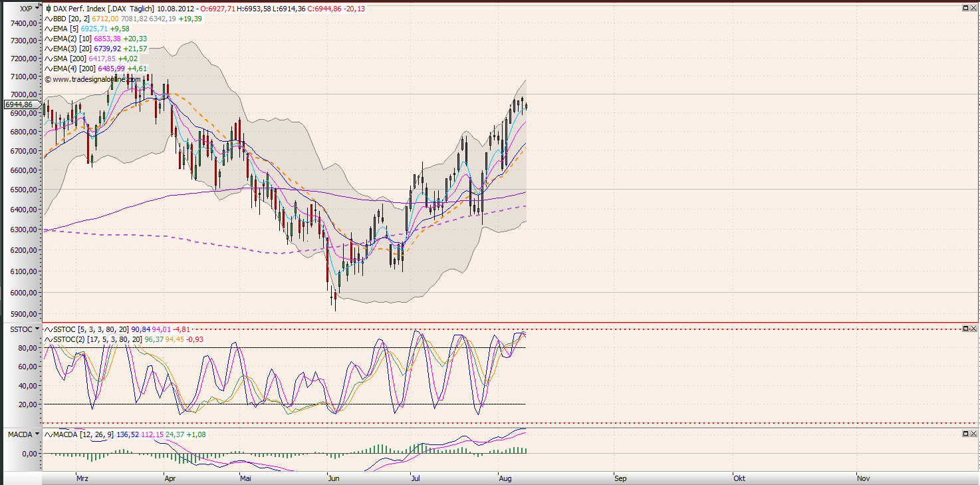This screenshot has height=485, width=980.
Task: Maximize the main DAX price chart pane
Action: click(965, 8)
